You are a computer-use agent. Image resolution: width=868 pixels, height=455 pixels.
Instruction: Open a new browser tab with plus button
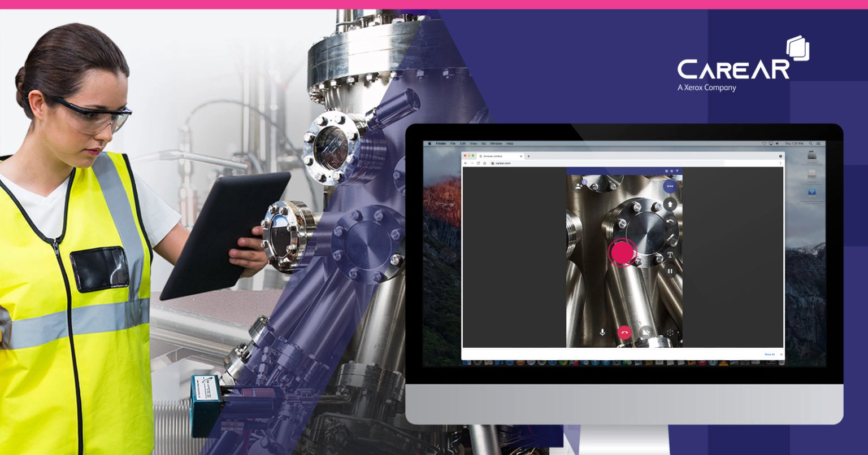[528, 156]
